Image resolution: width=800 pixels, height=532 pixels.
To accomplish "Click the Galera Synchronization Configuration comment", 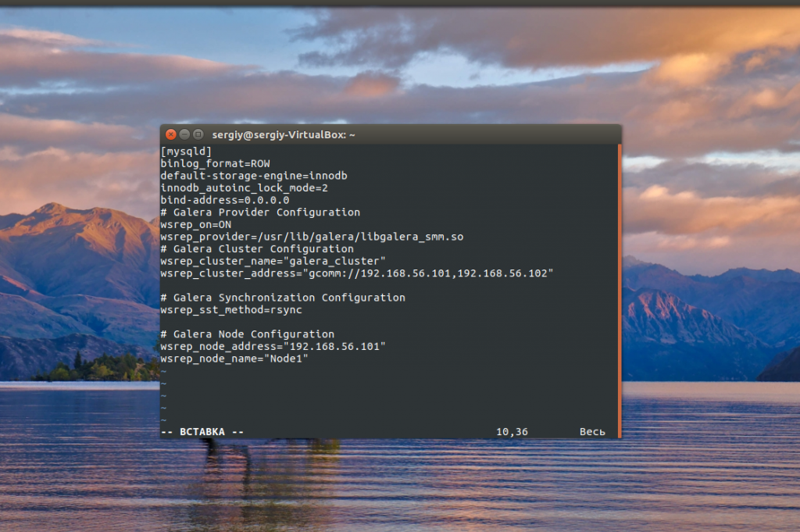I will (x=283, y=298).
